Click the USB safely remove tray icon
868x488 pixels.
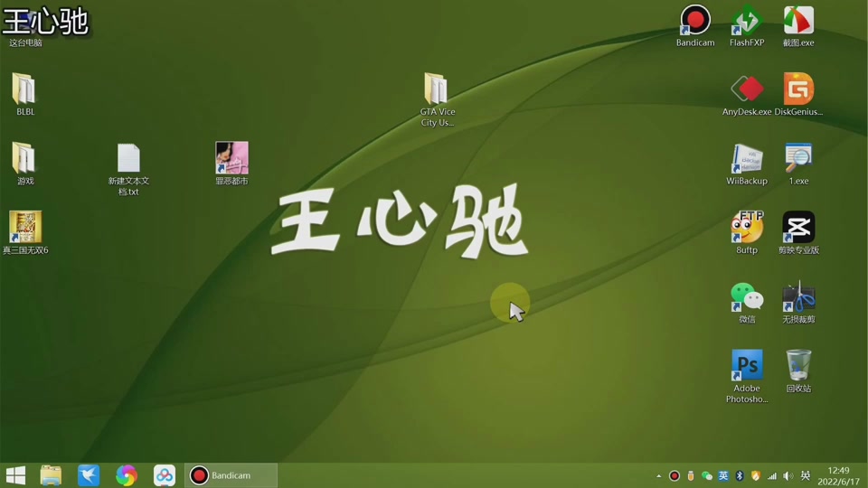pos(690,476)
